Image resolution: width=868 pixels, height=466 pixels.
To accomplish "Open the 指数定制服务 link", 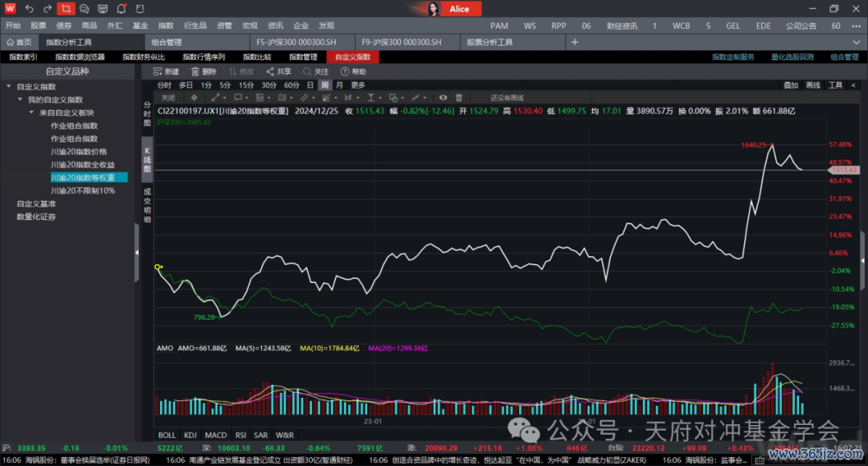I will (733, 57).
